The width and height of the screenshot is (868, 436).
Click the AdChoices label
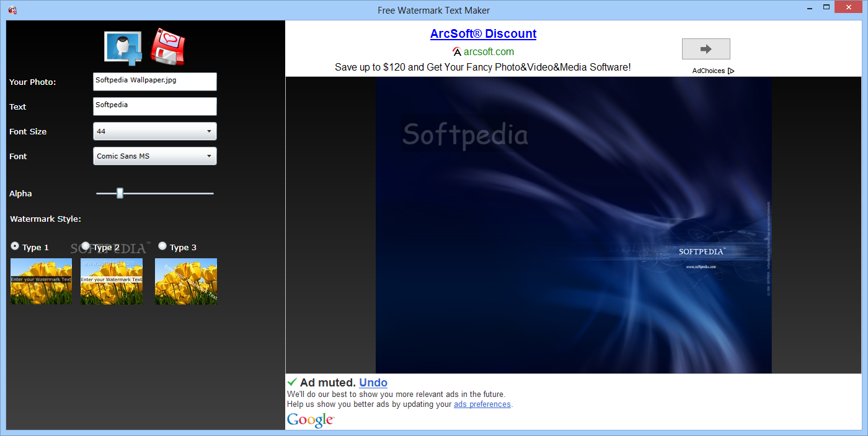pos(709,71)
